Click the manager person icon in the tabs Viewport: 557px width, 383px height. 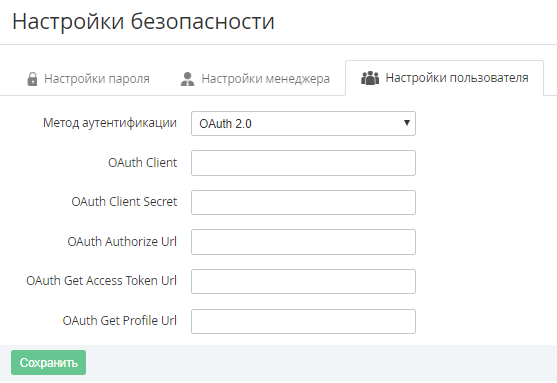(187, 79)
